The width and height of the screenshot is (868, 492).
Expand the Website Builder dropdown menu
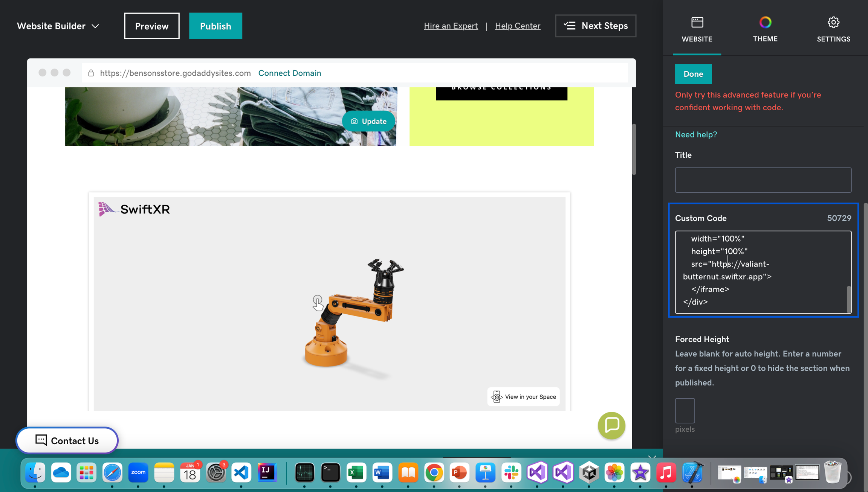pyautogui.click(x=58, y=26)
